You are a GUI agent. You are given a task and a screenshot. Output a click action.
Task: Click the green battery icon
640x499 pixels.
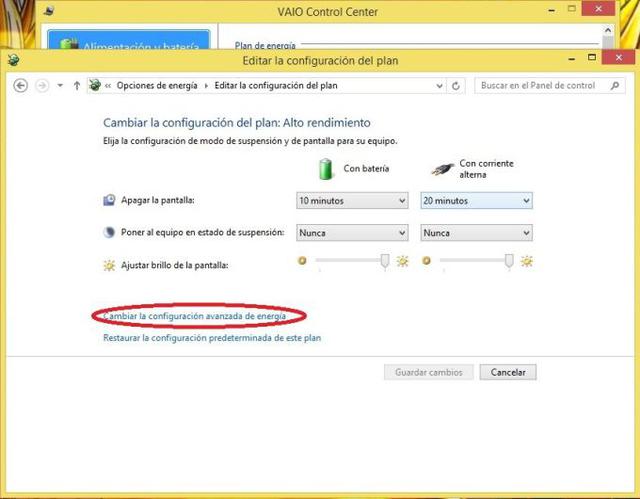click(x=326, y=169)
